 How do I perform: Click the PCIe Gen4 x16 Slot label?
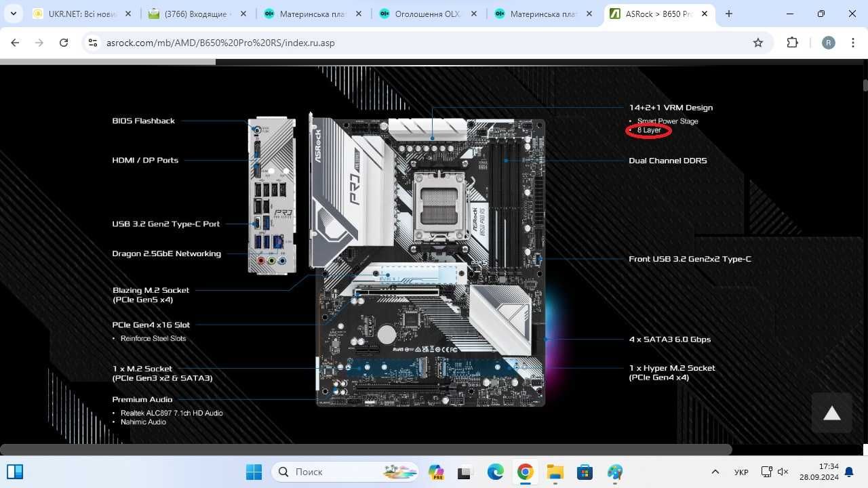click(151, 325)
